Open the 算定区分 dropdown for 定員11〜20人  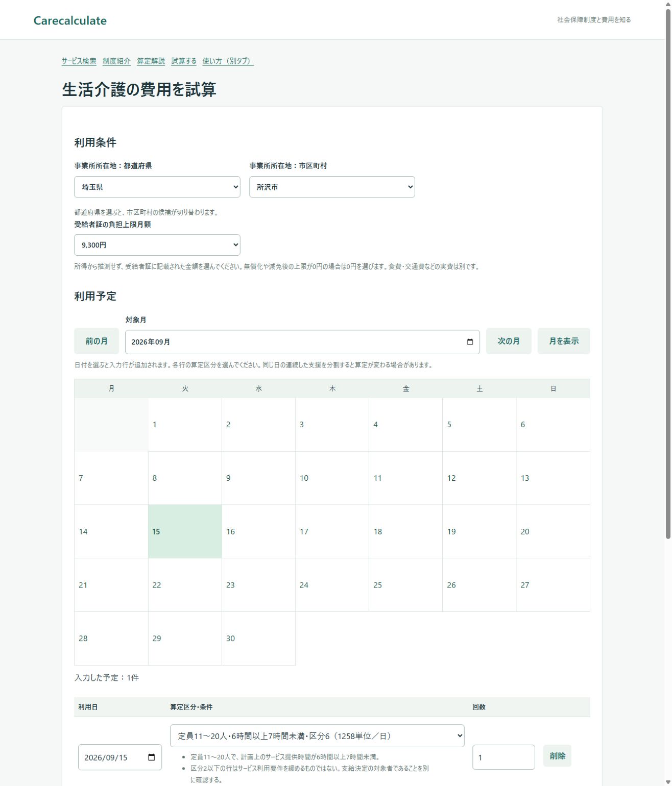coord(317,736)
